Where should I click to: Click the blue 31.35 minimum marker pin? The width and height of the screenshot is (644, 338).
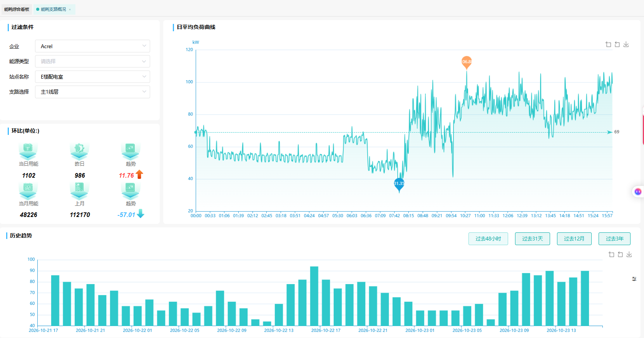(x=399, y=184)
